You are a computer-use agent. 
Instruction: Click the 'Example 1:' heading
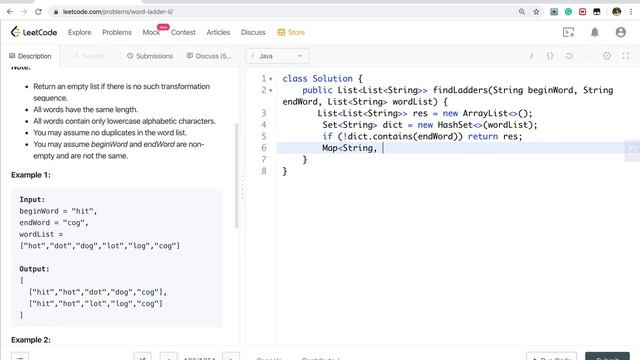click(31, 175)
